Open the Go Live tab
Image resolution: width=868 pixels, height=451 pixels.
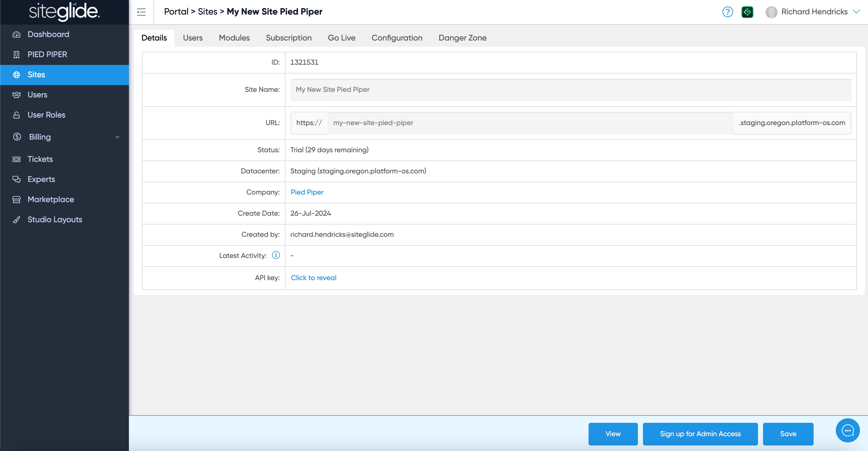[x=341, y=38]
